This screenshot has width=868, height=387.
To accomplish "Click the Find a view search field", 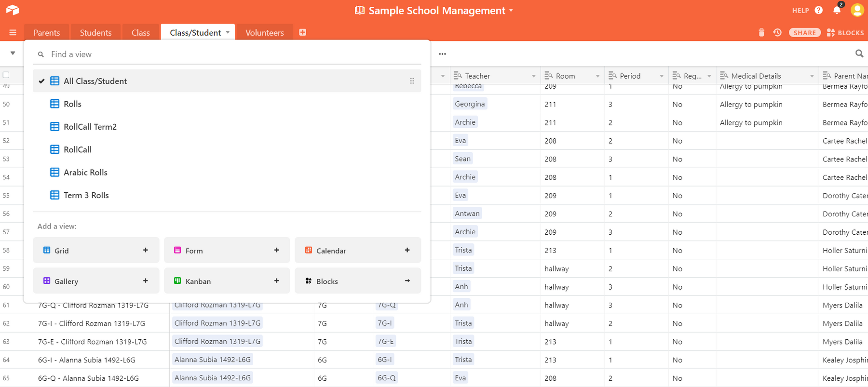I will tap(231, 54).
